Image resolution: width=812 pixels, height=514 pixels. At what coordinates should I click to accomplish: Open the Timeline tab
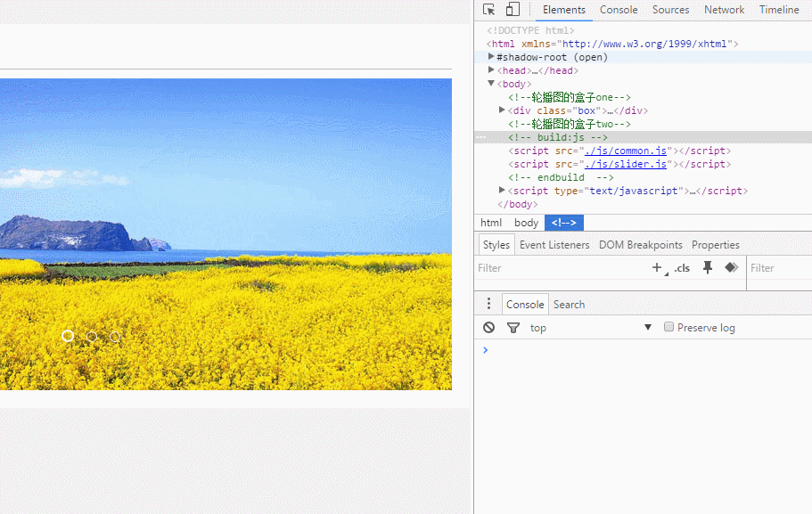pyautogui.click(x=779, y=10)
